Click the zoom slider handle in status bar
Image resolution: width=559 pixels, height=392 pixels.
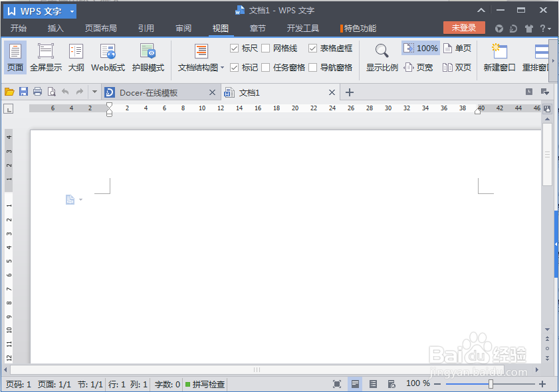[x=491, y=384]
